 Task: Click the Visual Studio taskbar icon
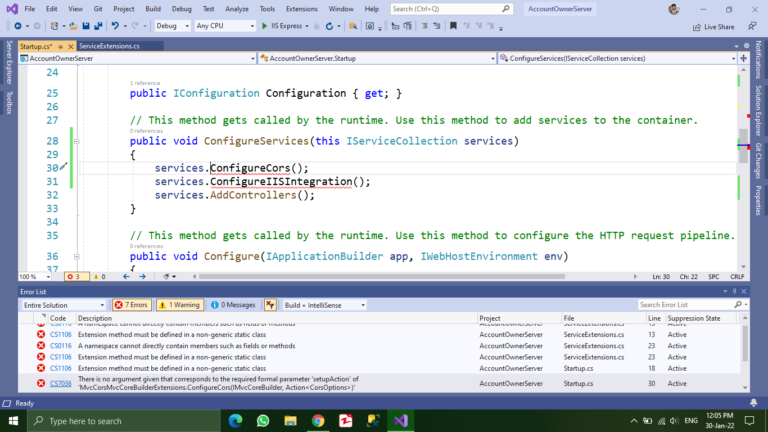click(400, 421)
